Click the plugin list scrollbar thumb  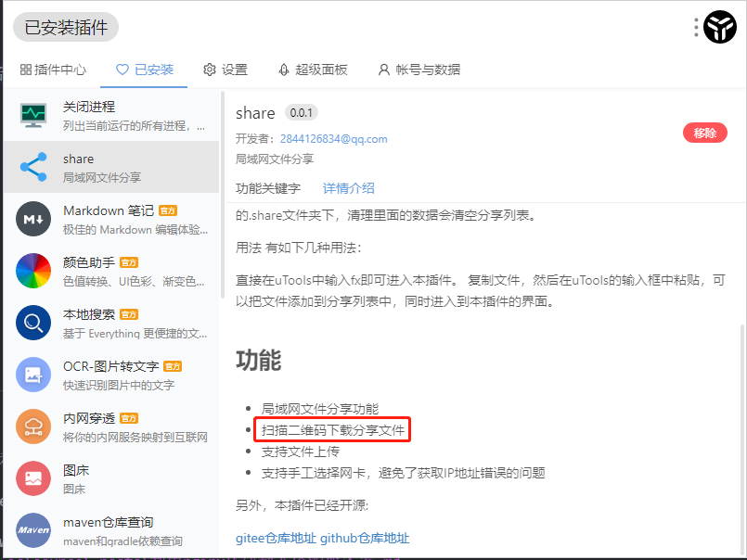[x=222, y=196]
